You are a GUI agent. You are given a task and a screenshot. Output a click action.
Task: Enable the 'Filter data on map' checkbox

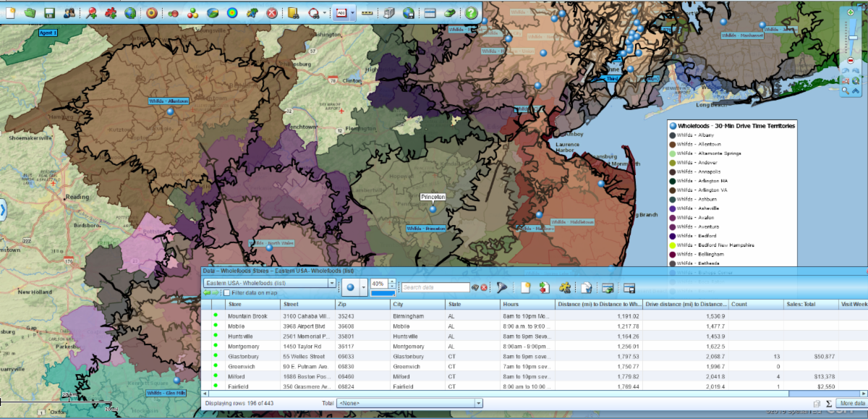227,293
